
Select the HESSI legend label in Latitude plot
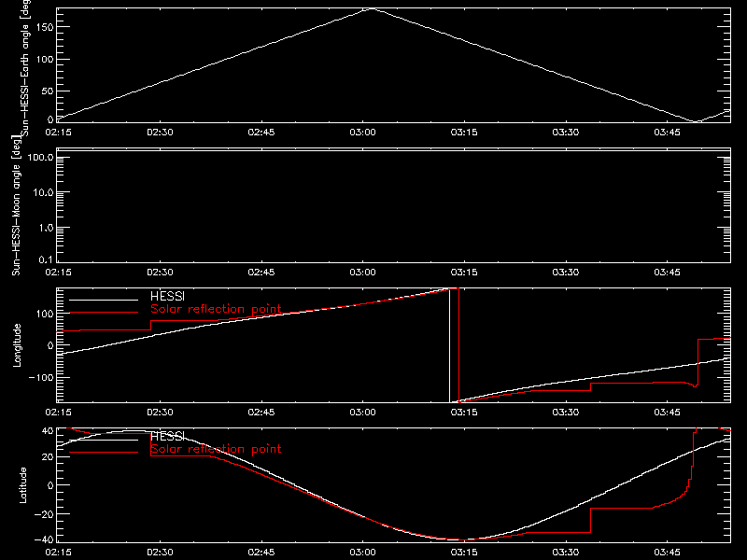pyautogui.click(x=167, y=436)
